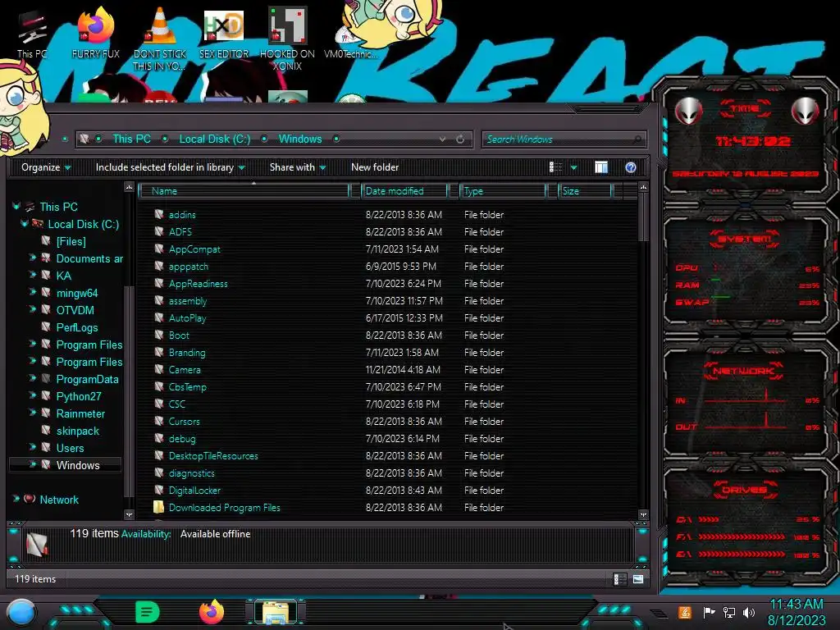Sort by Date modified column header
This screenshot has width=840, height=630.
(404, 191)
